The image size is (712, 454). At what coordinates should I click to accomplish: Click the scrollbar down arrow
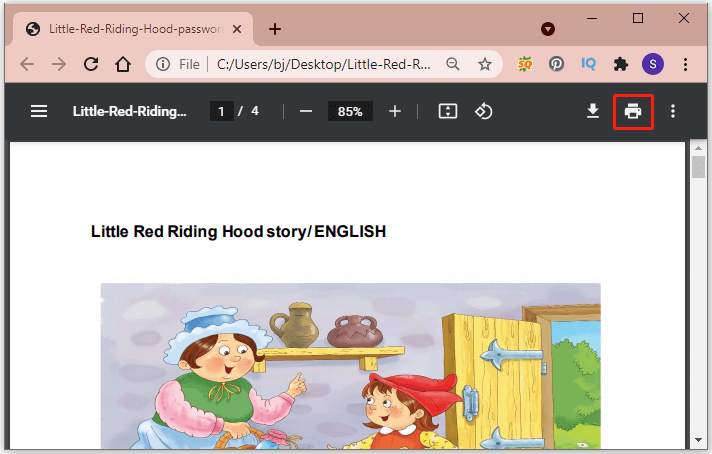[x=698, y=440]
